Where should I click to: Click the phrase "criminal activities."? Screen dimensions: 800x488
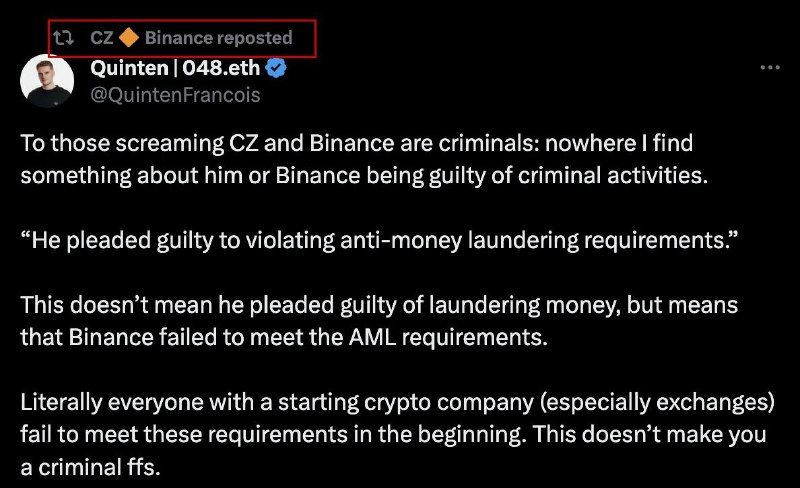(x=613, y=175)
